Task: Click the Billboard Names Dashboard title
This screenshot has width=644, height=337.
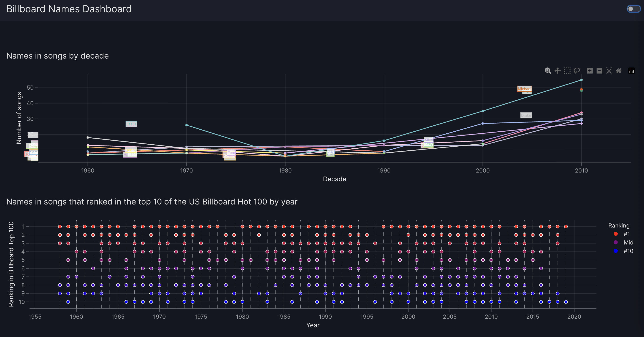Action: click(69, 9)
